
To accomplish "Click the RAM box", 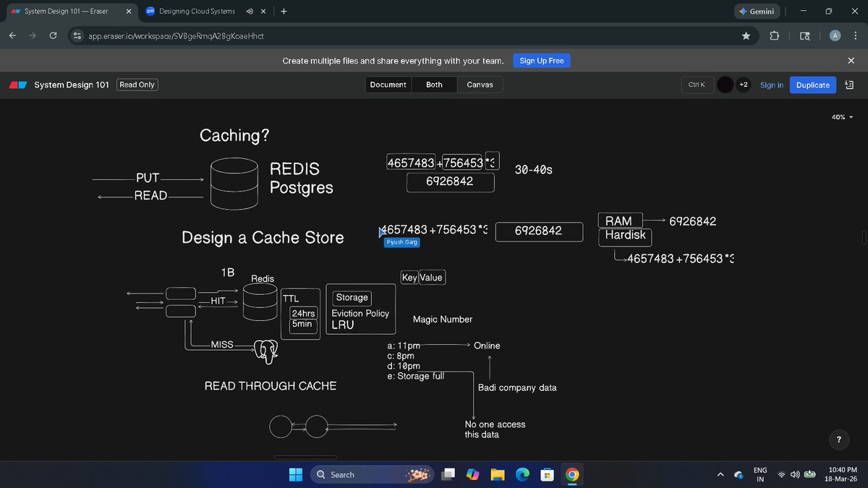I will [618, 221].
